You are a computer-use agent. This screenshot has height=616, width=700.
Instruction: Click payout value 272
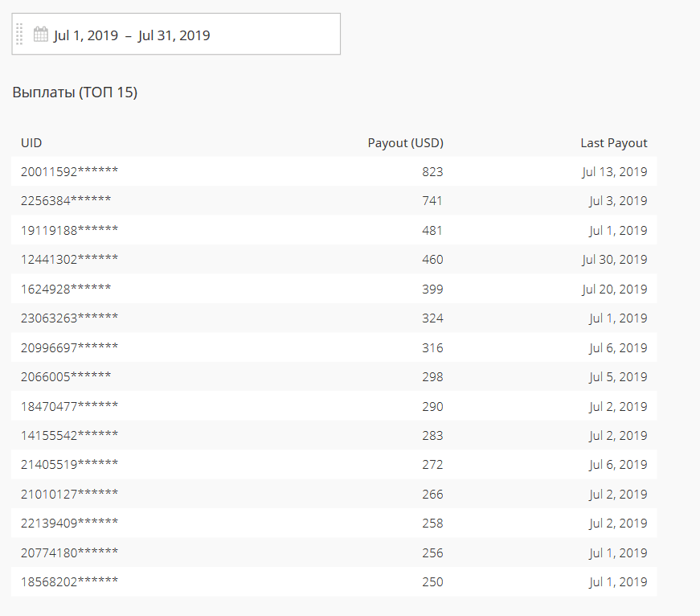432,465
